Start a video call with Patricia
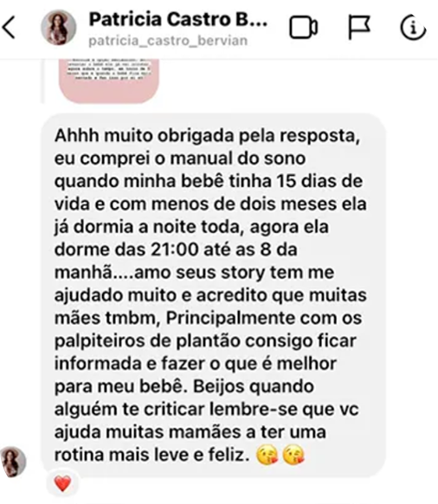 pyautogui.click(x=303, y=28)
